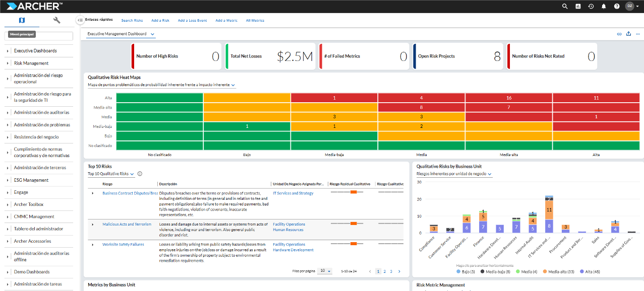Open the Archer Toolbox menu entry

click(29, 204)
